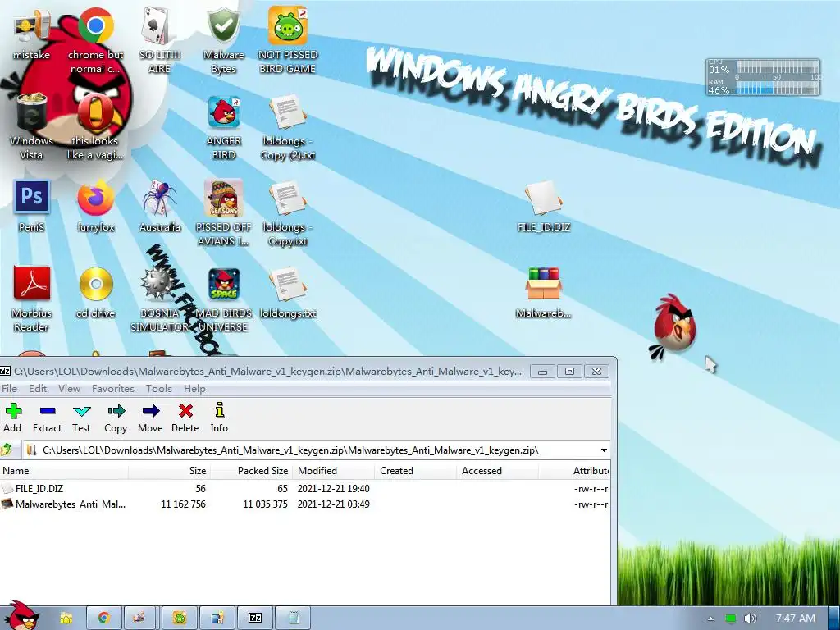This screenshot has width=840, height=630.
Task: Select 'Malwareb...' archive icon on desktop
Action: pos(543,292)
